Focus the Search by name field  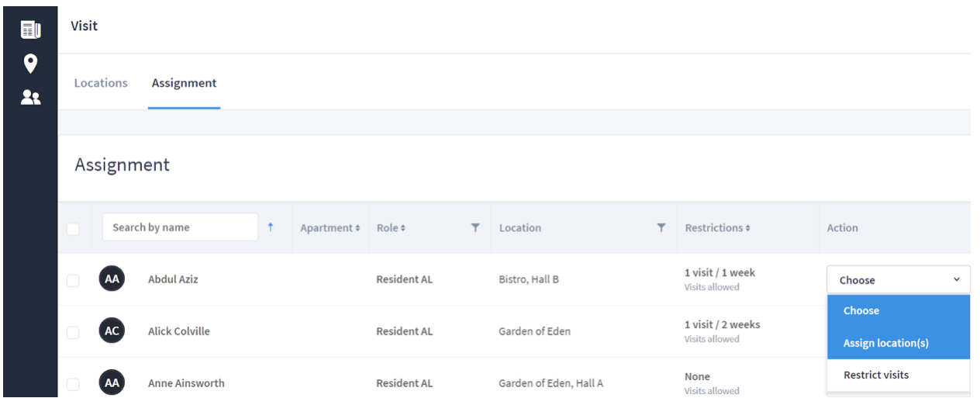180,227
